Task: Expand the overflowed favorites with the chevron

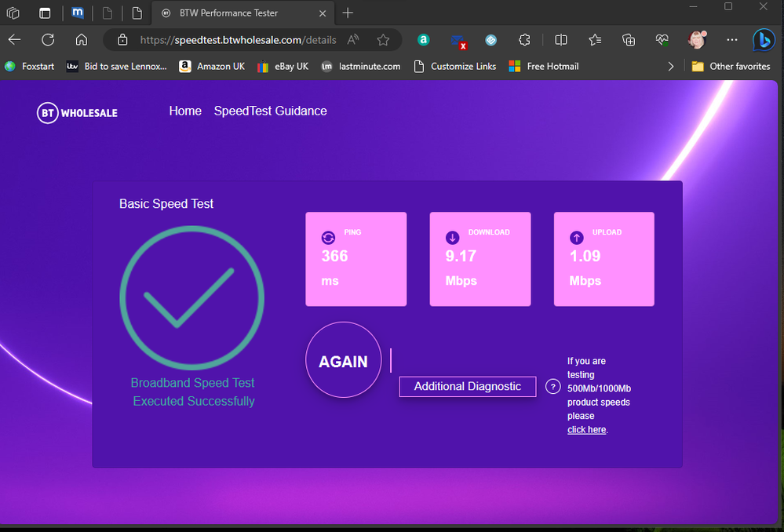Action: point(671,67)
